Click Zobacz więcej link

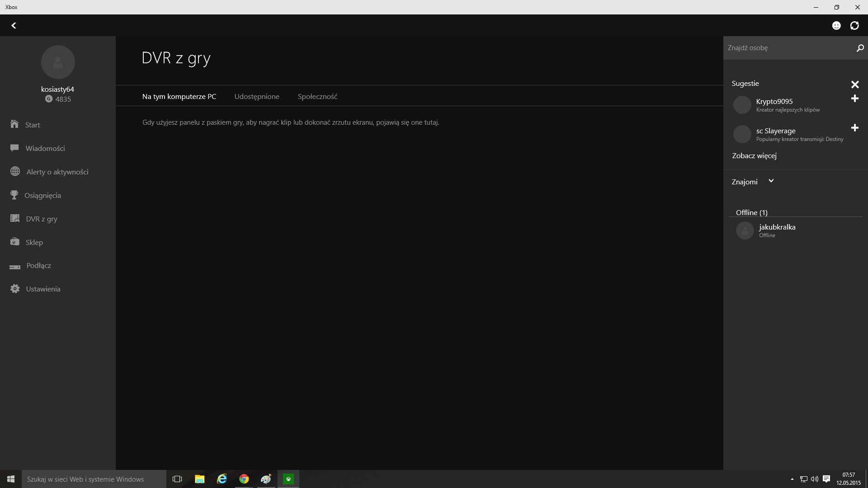coord(754,155)
